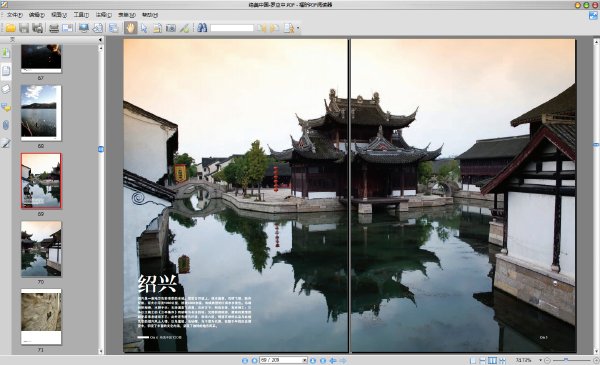Screen dimensions: 600x365
Task: Click the thumbnail panel scroll-down arrow
Action: (x=101, y=351)
